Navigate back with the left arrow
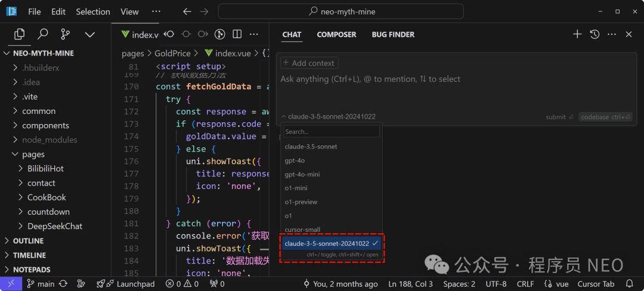 tap(187, 11)
